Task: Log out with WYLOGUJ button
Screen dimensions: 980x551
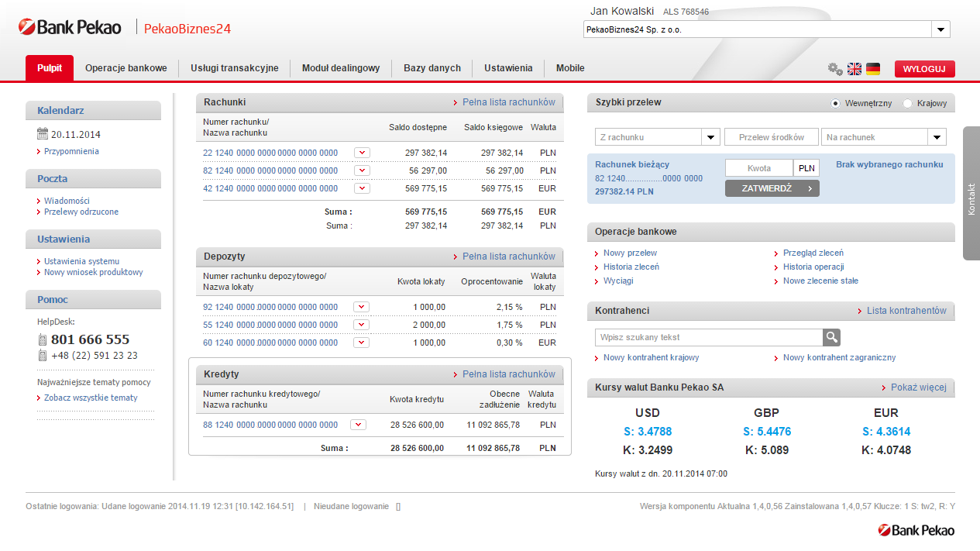Action: pos(925,69)
